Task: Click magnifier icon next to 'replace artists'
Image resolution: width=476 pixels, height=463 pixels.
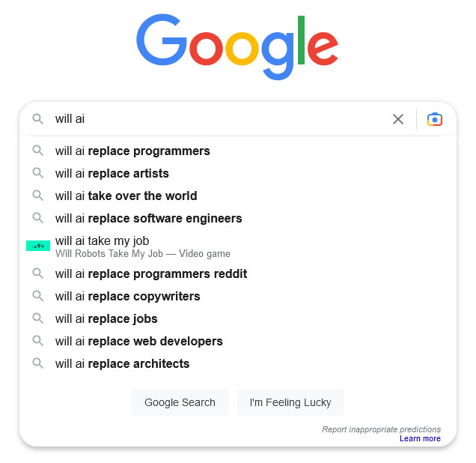Action: [x=37, y=173]
